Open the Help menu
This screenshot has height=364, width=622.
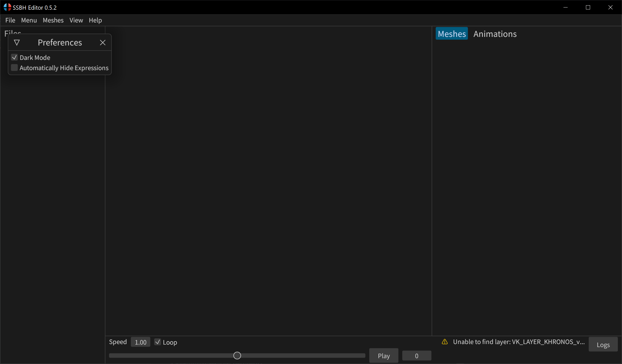pos(95,20)
